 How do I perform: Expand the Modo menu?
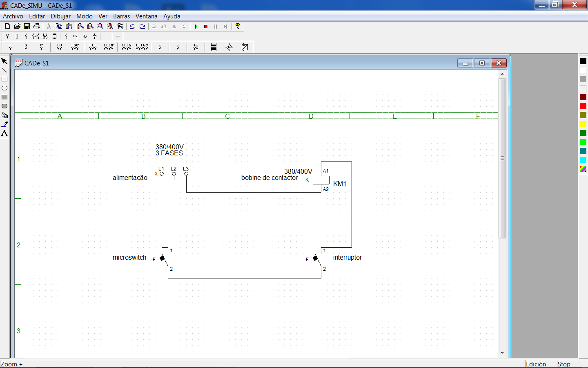pos(84,16)
